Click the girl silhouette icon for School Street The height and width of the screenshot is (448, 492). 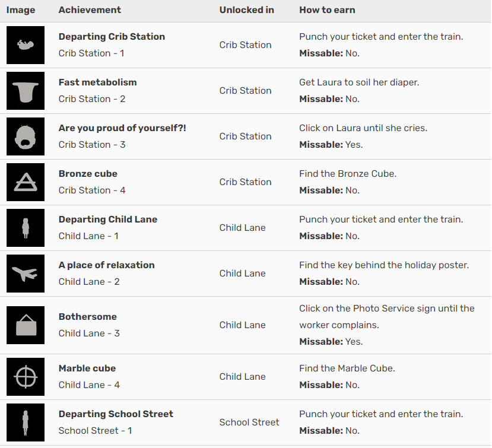coord(26,422)
